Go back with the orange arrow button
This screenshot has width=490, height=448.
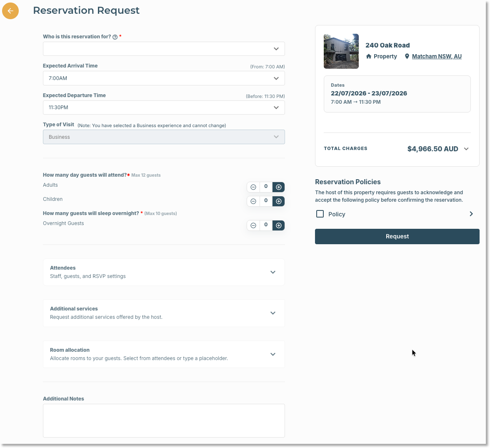(10, 11)
